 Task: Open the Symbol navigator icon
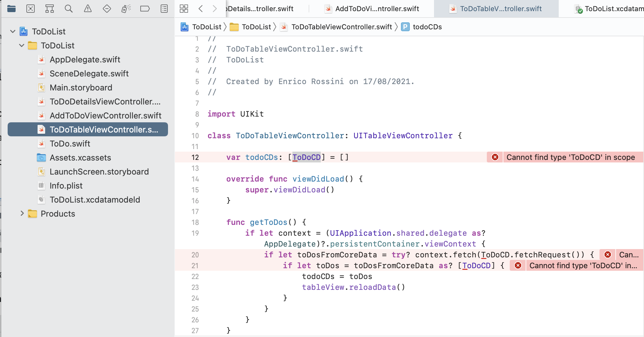[x=50, y=9]
